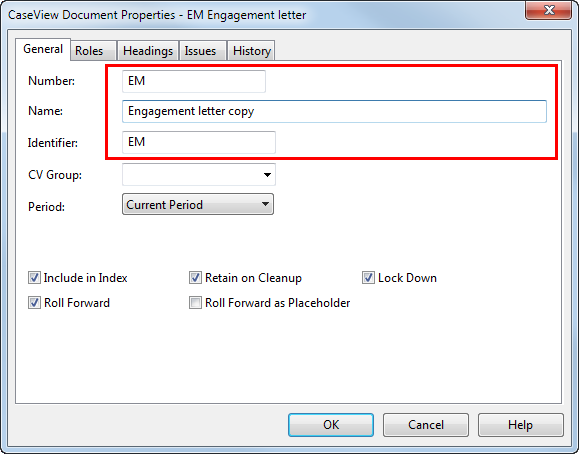Click the Cancel button
This screenshot has width=579, height=454.
(x=426, y=425)
